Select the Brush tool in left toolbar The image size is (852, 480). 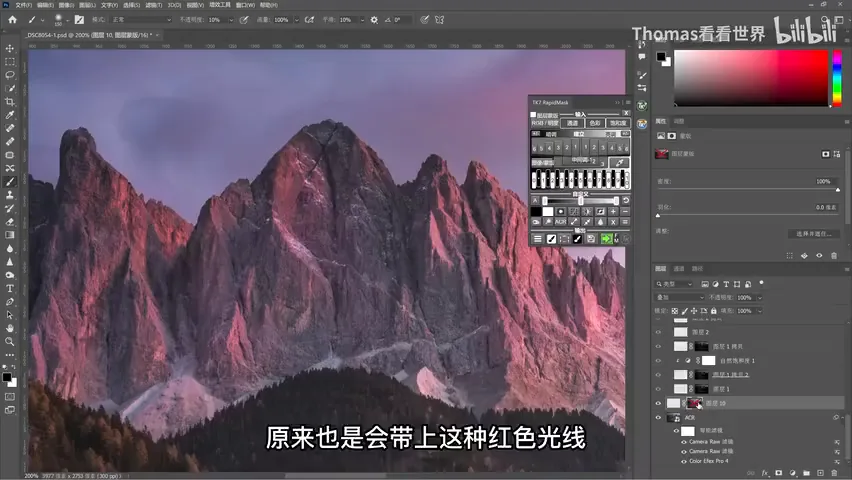[10, 182]
